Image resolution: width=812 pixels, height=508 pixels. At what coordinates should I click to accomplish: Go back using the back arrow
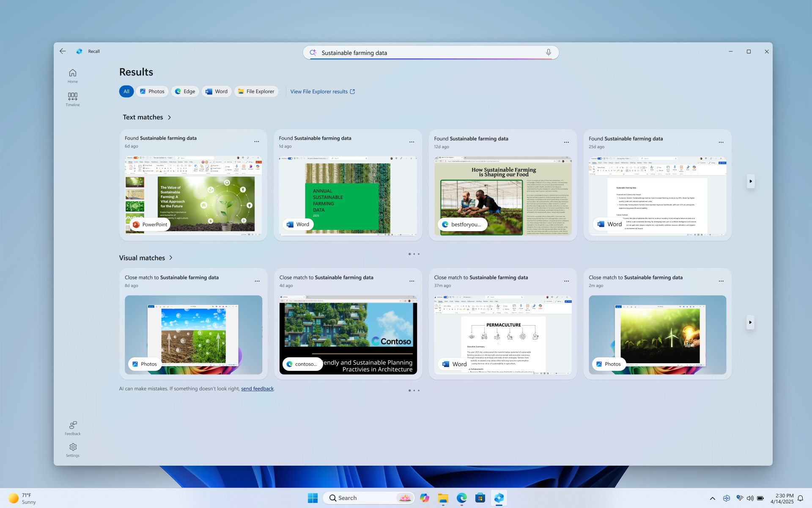point(62,51)
